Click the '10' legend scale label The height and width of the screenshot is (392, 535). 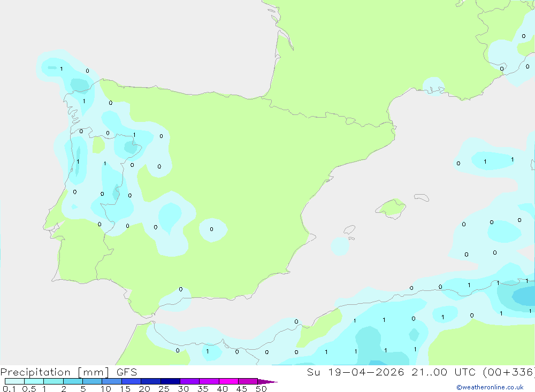click(x=106, y=389)
